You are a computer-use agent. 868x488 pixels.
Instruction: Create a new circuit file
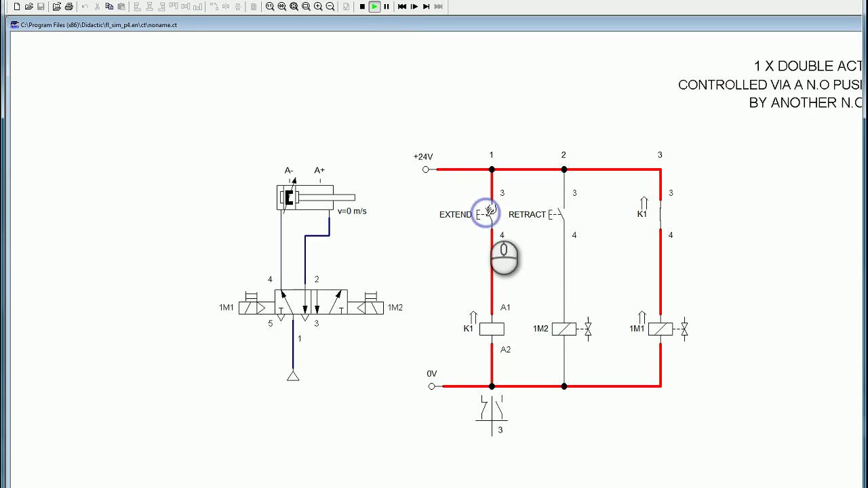point(18,7)
